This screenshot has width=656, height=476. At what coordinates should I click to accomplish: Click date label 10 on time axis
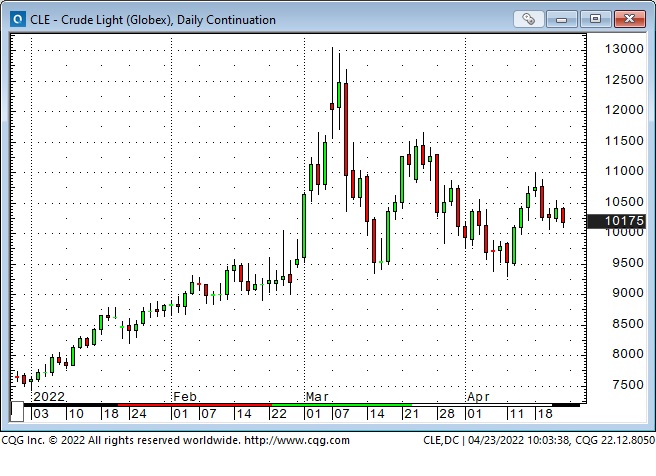pyautogui.click(x=76, y=414)
